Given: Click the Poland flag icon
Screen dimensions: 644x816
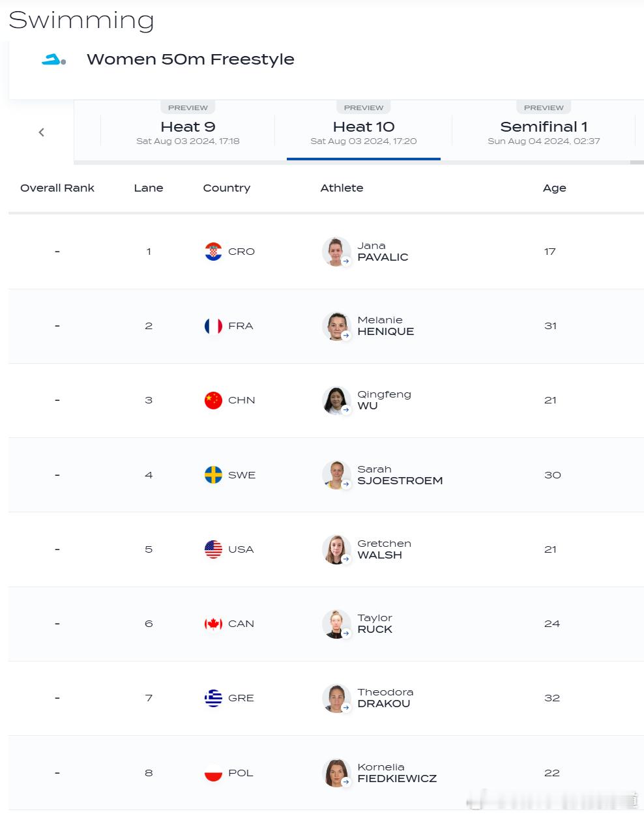Looking at the screenshot, I should point(213,773).
